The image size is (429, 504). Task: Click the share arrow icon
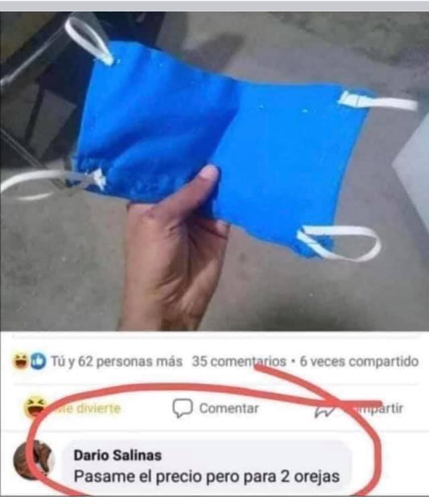pyautogui.click(x=325, y=409)
